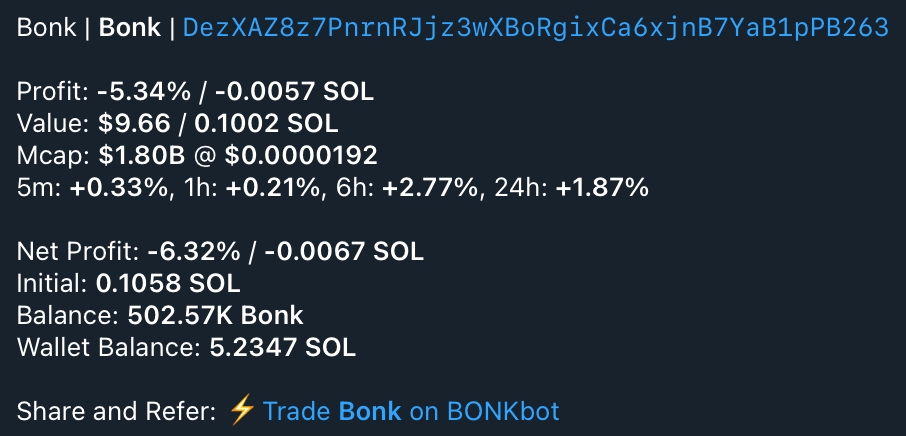Click the 502.57K Bonk balance

click(215, 315)
